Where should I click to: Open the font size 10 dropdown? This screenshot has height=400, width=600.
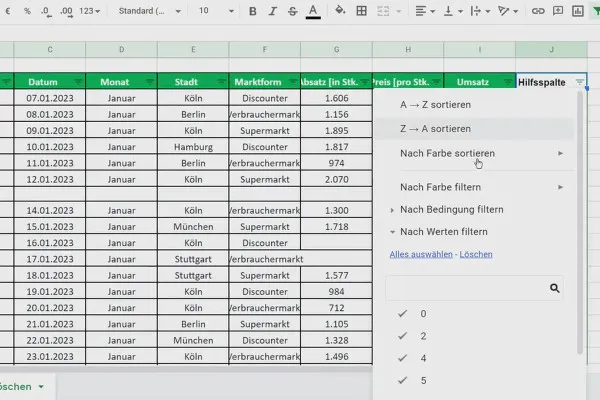pyautogui.click(x=215, y=11)
